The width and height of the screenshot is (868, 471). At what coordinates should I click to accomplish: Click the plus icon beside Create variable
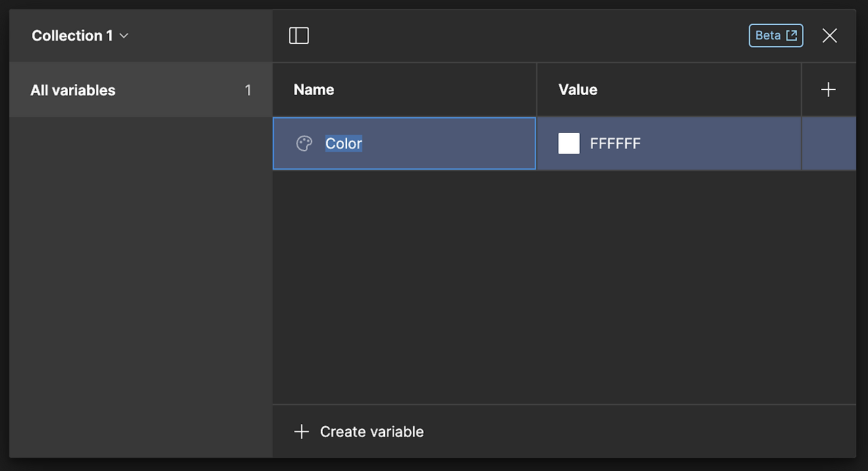coord(301,432)
